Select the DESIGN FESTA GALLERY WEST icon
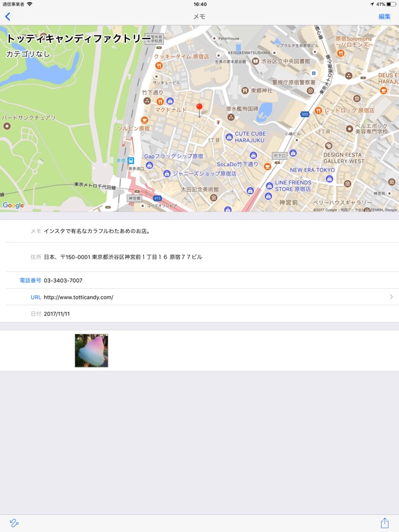 coord(328,146)
